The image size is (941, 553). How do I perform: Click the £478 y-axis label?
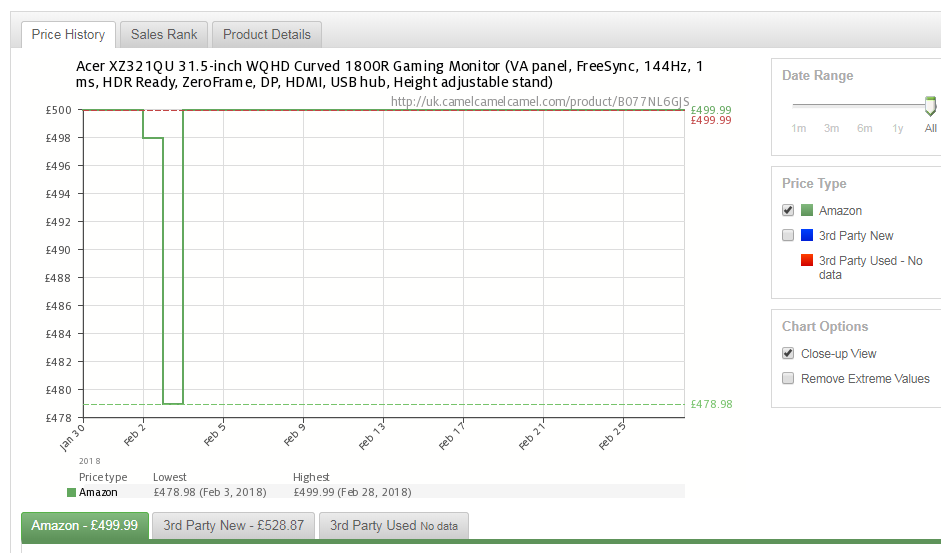point(58,418)
